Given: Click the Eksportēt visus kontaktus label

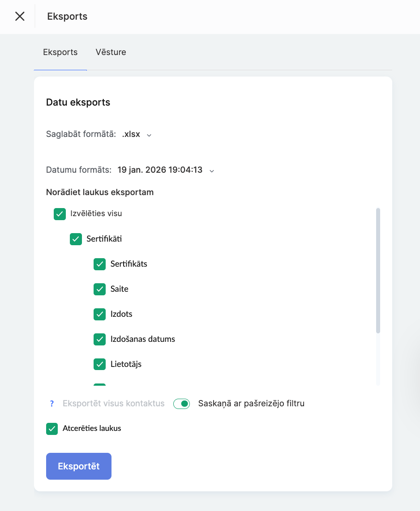Looking at the screenshot, I should [x=114, y=404].
